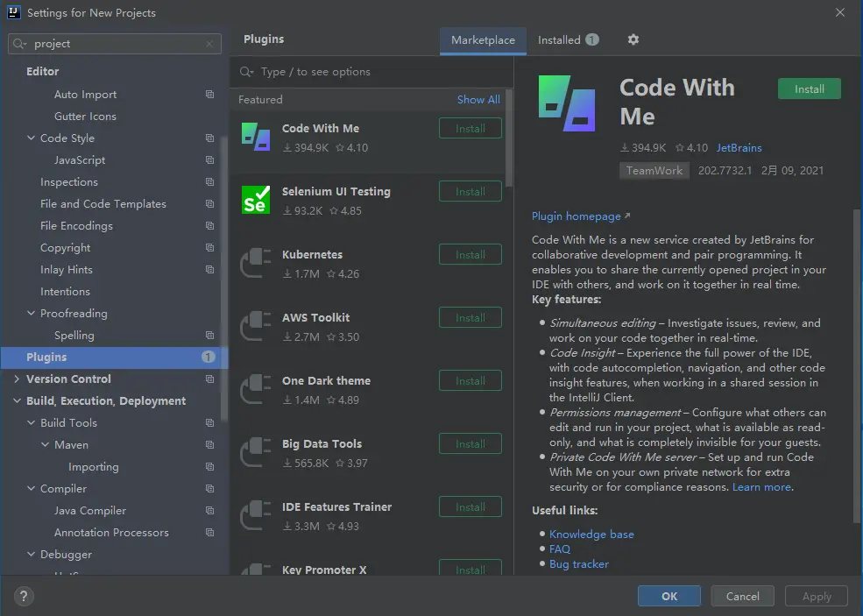Collapse the Proofreading tree node
The height and width of the screenshot is (616, 863).
[31, 313]
